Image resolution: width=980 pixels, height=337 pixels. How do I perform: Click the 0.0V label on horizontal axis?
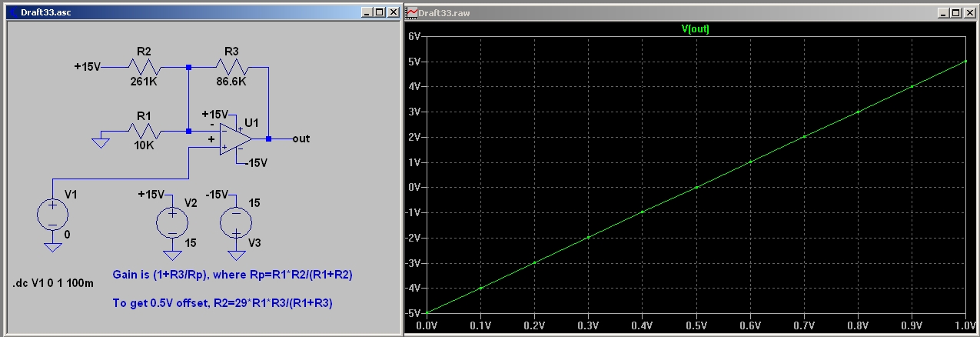(x=427, y=326)
